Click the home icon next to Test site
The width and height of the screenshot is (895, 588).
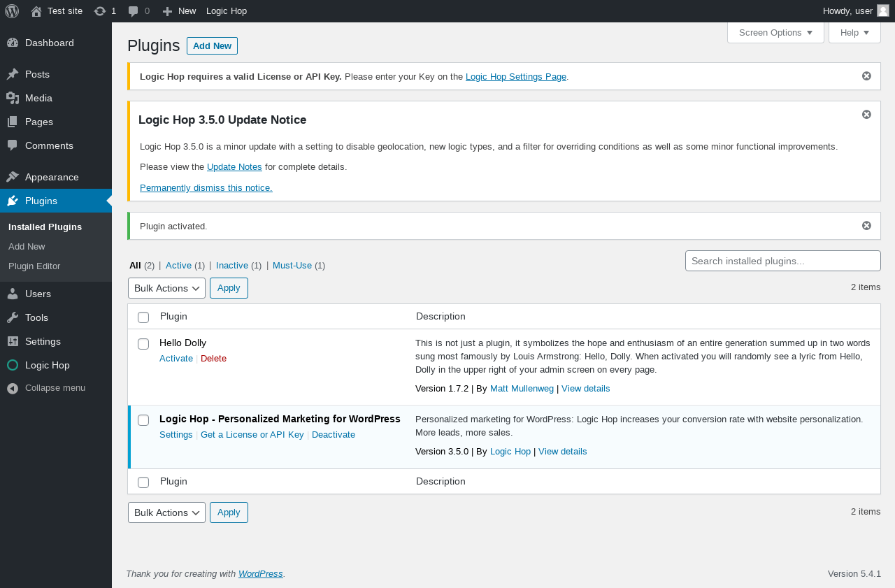coord(36,11)
